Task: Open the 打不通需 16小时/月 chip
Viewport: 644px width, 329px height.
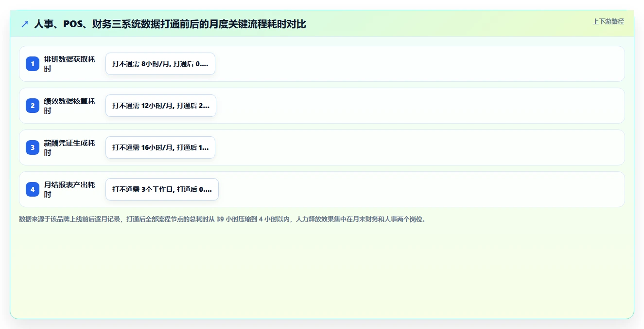Action: pos(160,147)
